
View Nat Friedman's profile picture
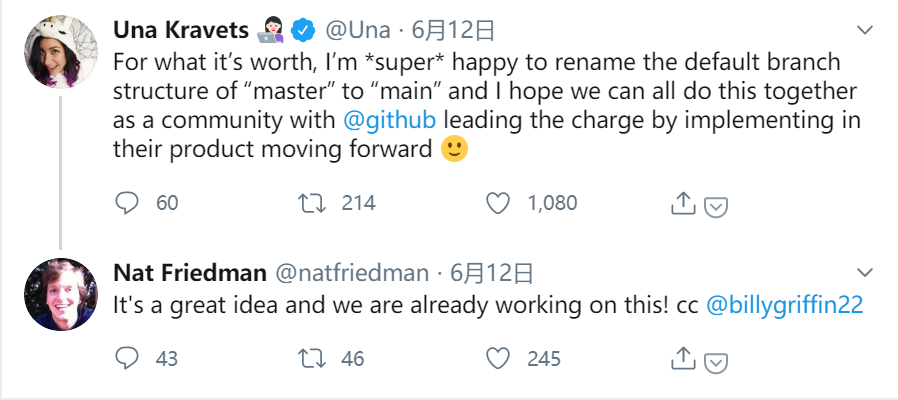click(x=62, y=294)
